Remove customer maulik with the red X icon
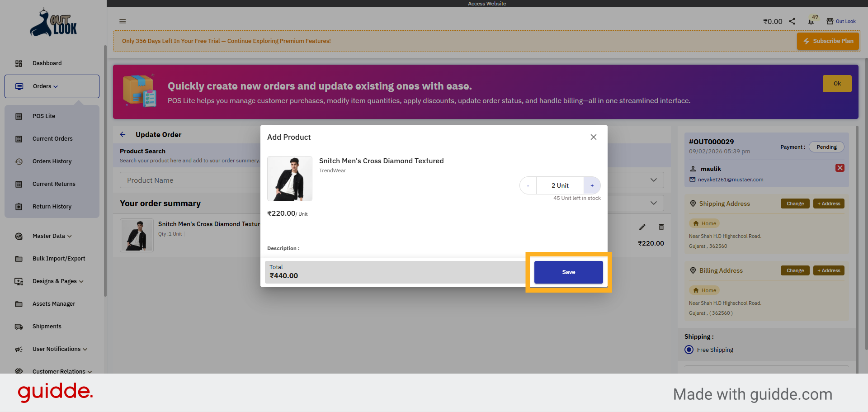Viewport: 868px width, 412px height. (x=840, y=167)
